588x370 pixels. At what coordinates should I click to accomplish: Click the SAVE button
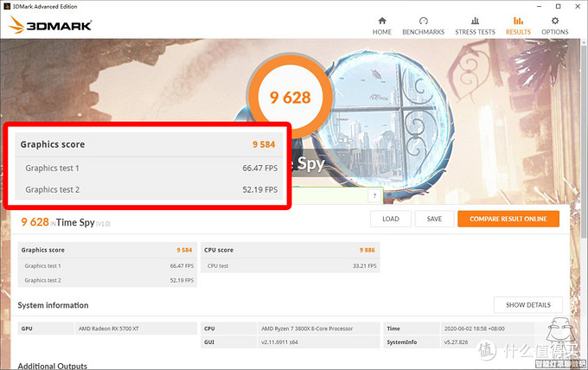click(x=434, y=219)
